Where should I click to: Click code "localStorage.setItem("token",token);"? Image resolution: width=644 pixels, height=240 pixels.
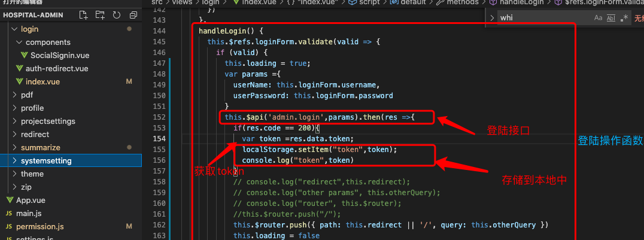tap(320, 149)
